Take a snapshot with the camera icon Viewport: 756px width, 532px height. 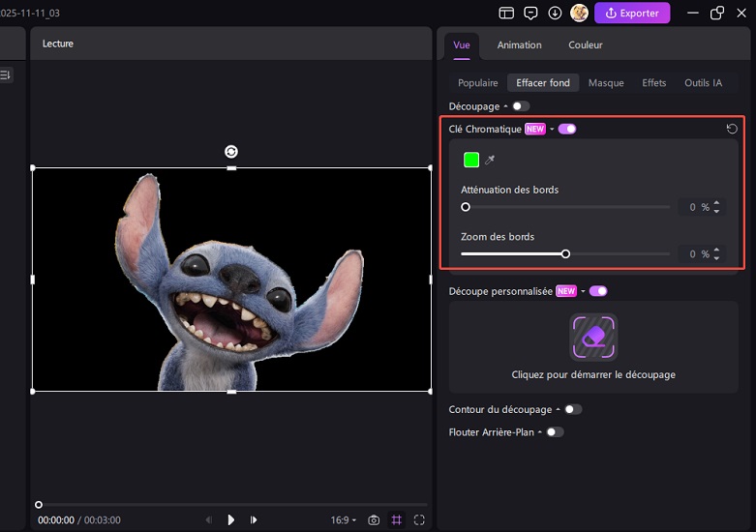(x=374, y=520)
